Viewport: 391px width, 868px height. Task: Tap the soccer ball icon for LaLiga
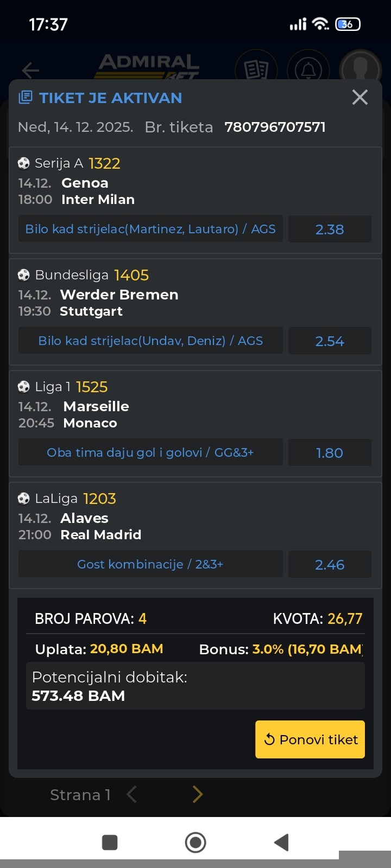(x=23, y=499)
